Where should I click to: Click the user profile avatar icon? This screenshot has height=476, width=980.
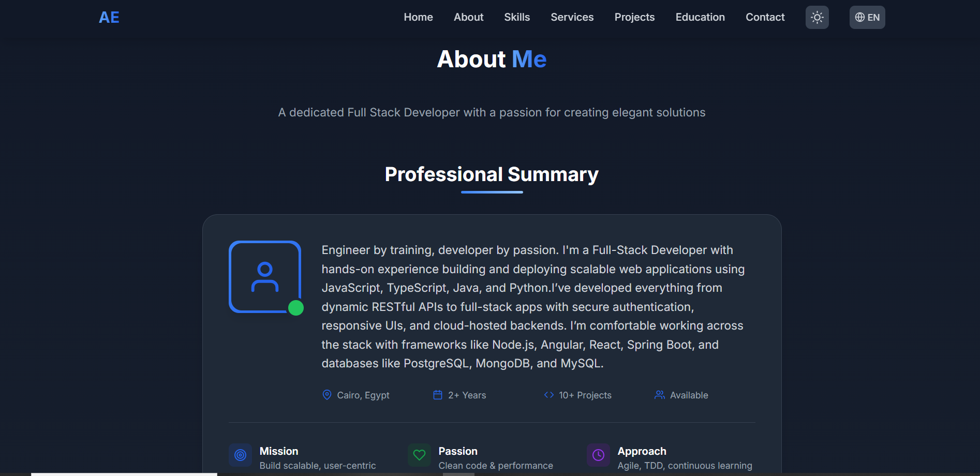[265, 277]
